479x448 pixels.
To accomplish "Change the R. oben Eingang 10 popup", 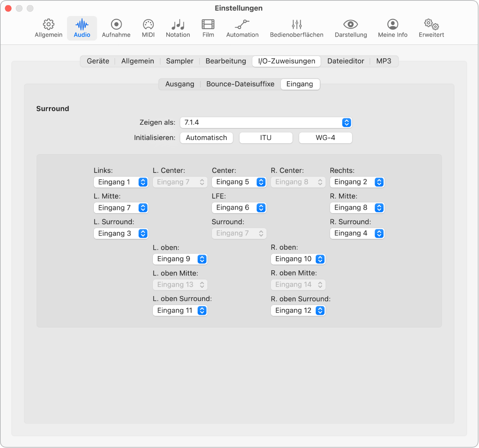I will pyautogui.click(x=298, y=259).
